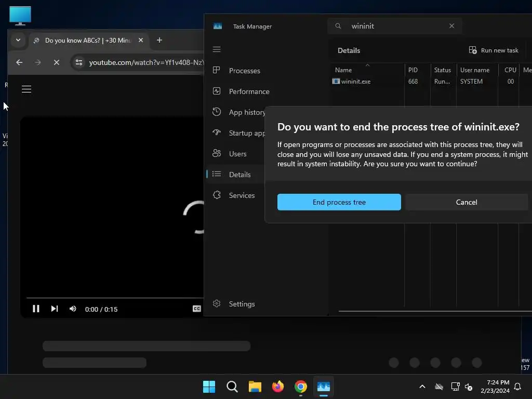Open Windows taskbar search
The height and width of the screenshot is (399, 532).
click(232, 387)
